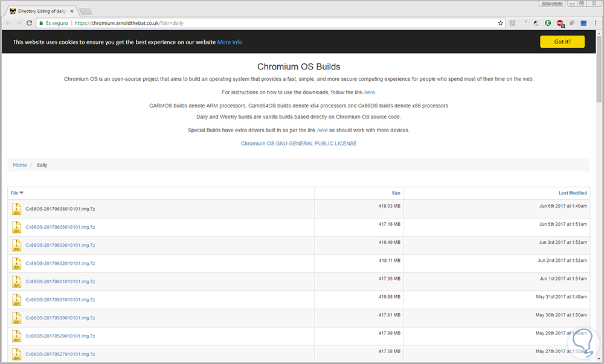Reload the current page
Viewport: 604px width, 364px height.
point(29,23)
